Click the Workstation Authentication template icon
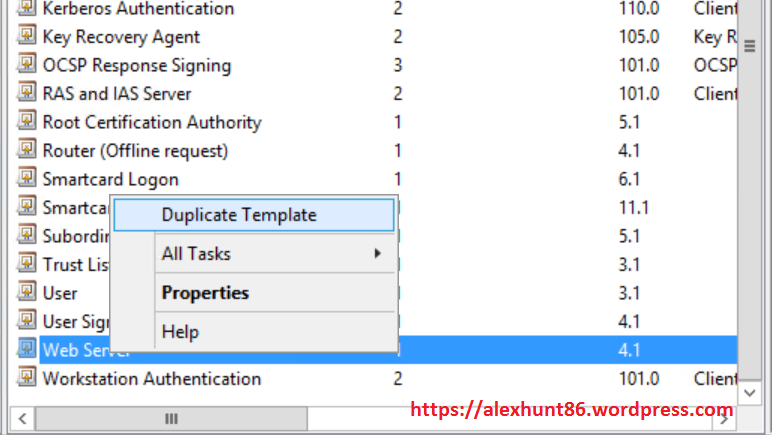 (27, 379)
